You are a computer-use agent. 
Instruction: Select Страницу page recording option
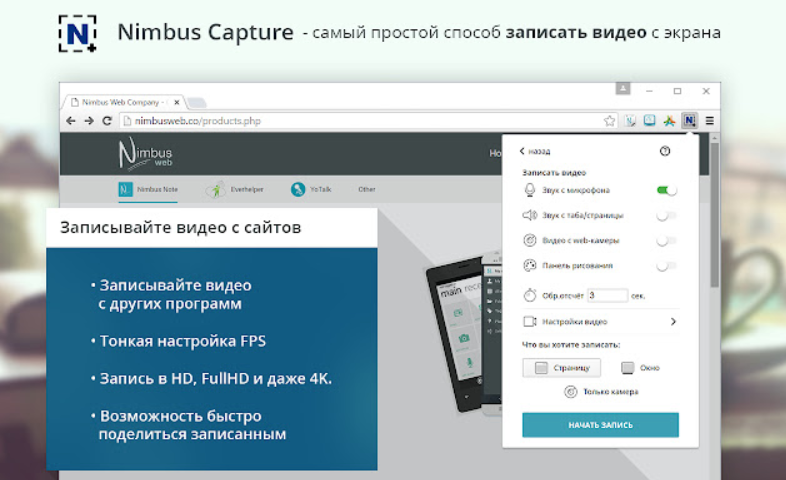point(561,368)
